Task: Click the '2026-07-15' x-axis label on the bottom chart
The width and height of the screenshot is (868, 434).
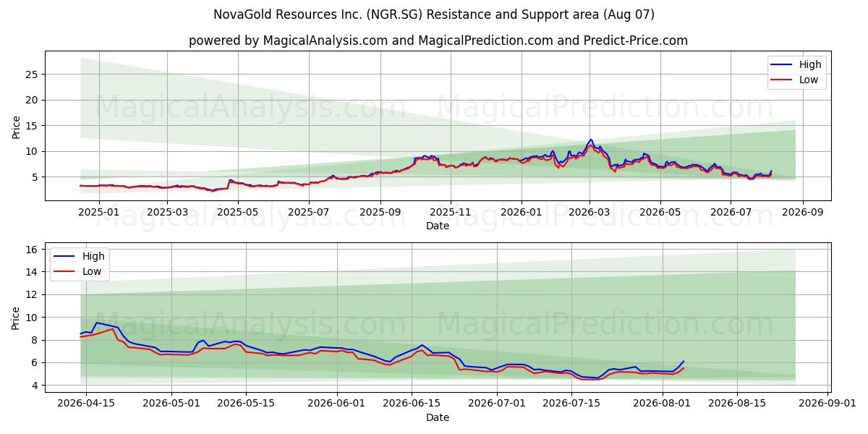Action: click(572, 404)
